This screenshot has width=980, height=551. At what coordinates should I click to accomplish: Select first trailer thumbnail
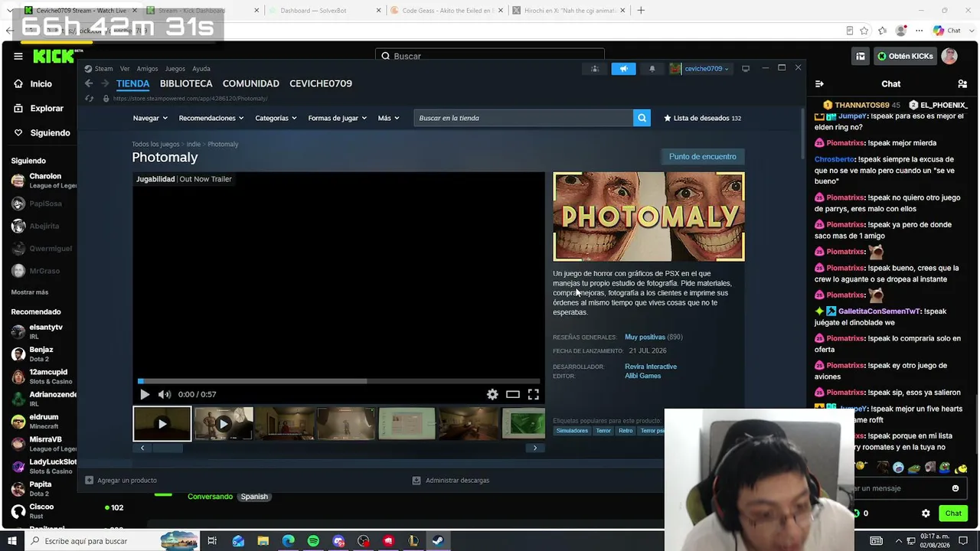162,424
